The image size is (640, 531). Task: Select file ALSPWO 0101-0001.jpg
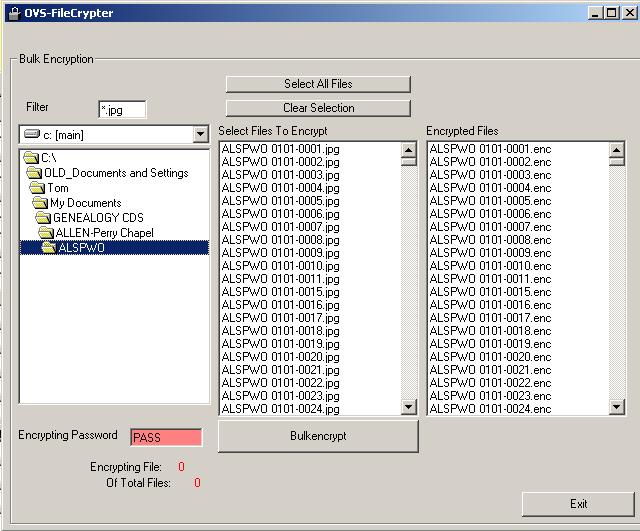pos(280,149)
